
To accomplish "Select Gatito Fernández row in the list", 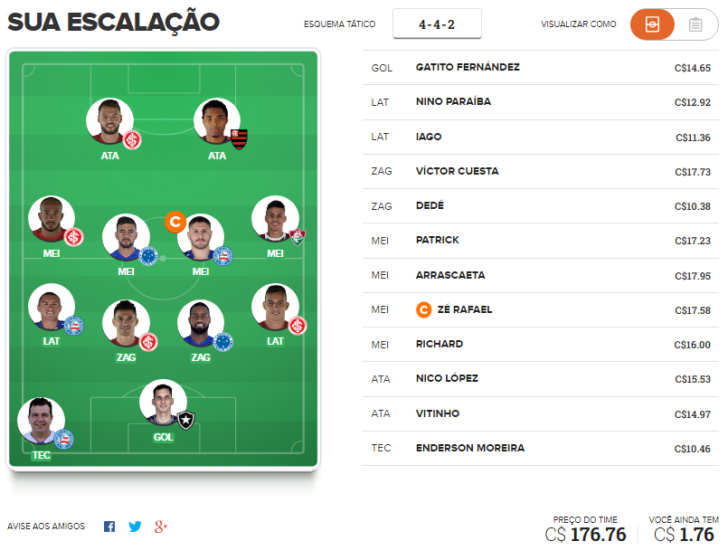I will (x=541, y=68).
